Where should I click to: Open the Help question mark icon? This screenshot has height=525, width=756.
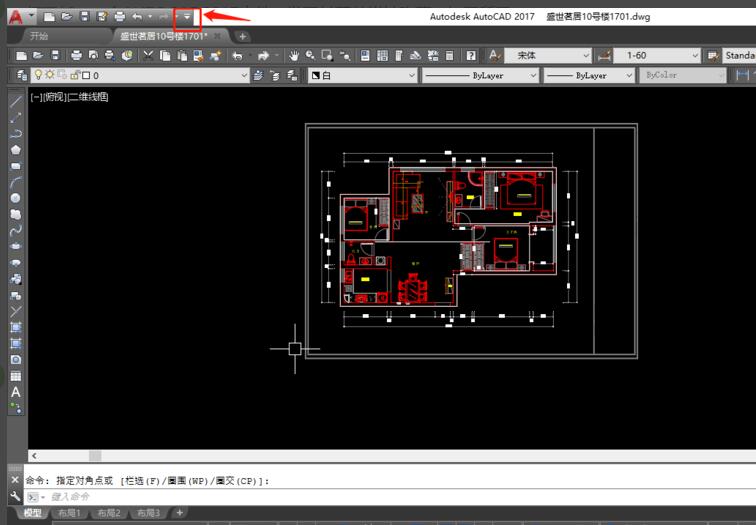pos(471,56)
